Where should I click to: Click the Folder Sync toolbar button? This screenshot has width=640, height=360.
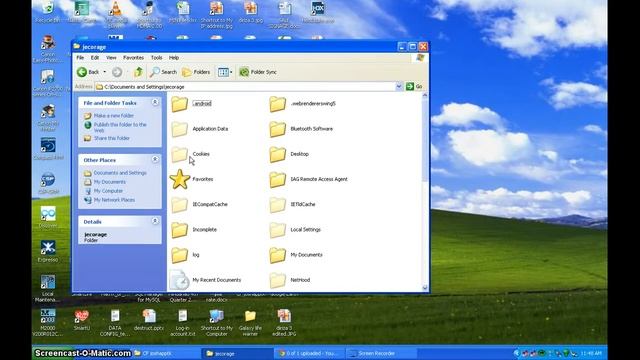pyautogui.click(x=258, y=72)
